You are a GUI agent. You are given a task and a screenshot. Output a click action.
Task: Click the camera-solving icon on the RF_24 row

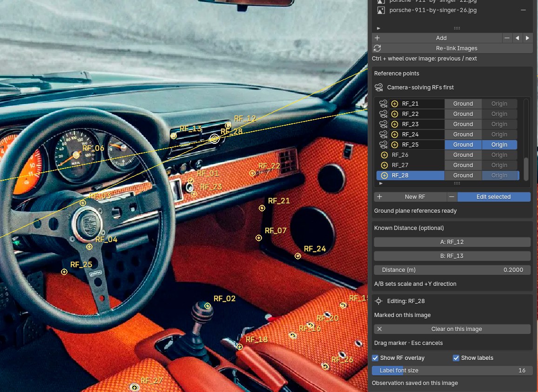[383, 135]
